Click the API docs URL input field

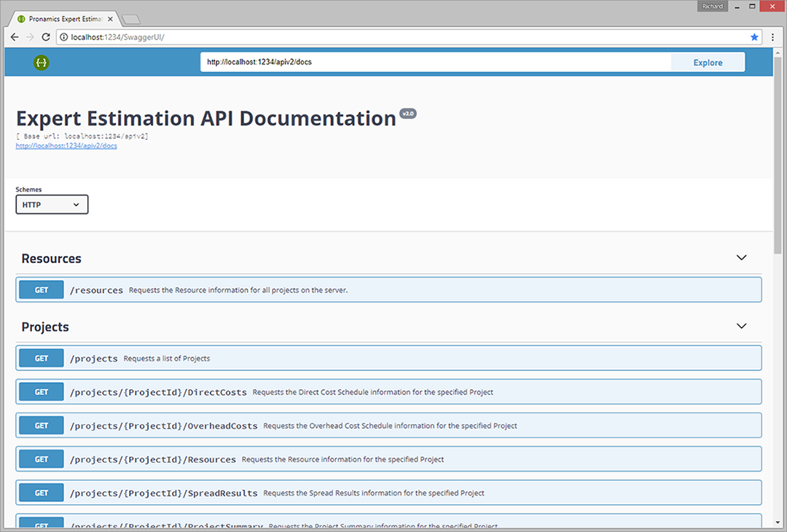435,63
